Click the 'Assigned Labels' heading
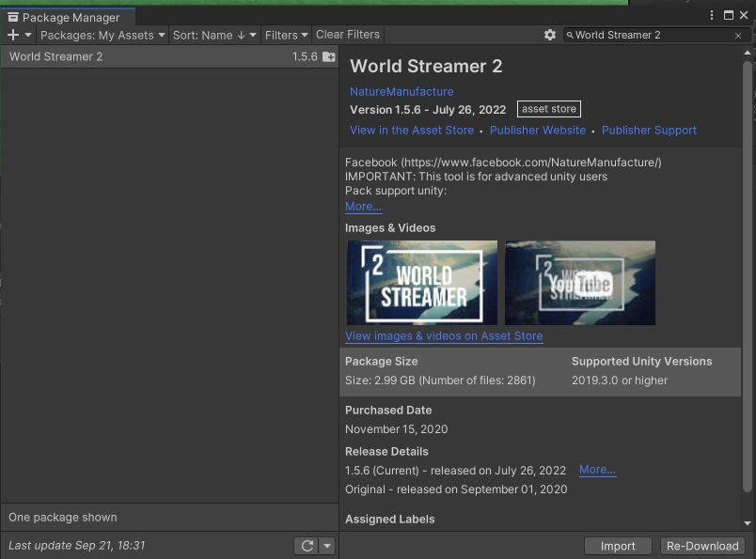756x559 pixels. click(x=389, y=519)
